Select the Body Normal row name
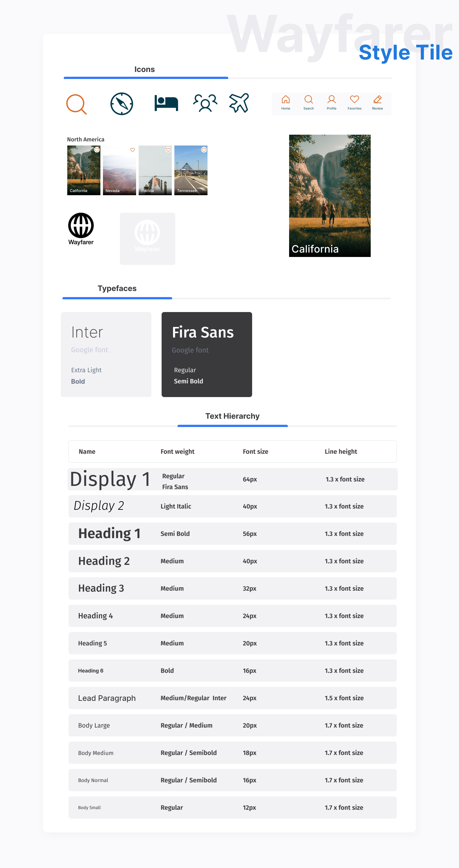This screenshot has width=459, height=868. point(93,780)
